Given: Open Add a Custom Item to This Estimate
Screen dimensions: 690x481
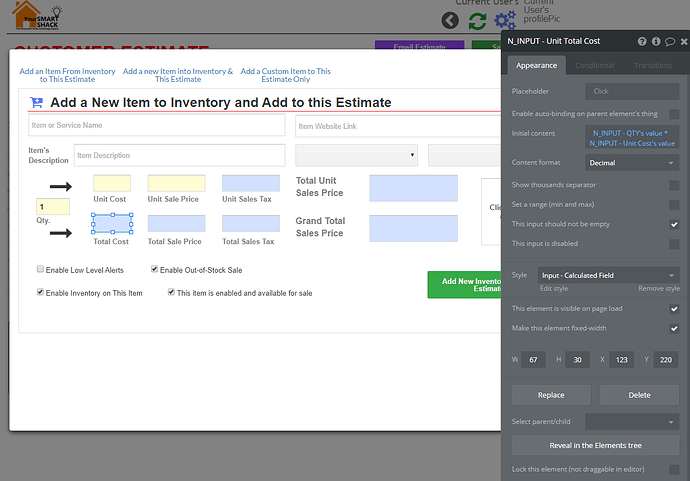Looking at the screenshot, I should click(286, 75).
